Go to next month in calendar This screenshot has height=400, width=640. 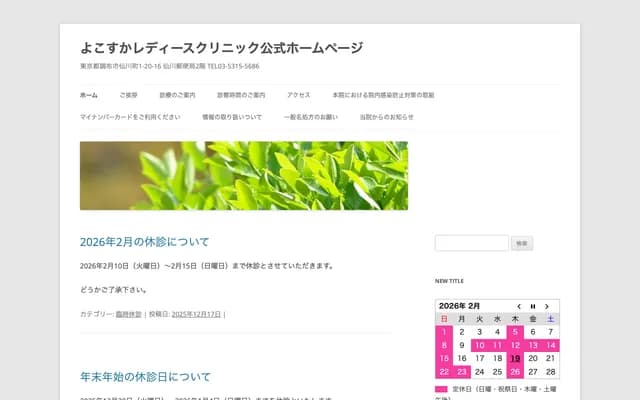tap(547, 306)
